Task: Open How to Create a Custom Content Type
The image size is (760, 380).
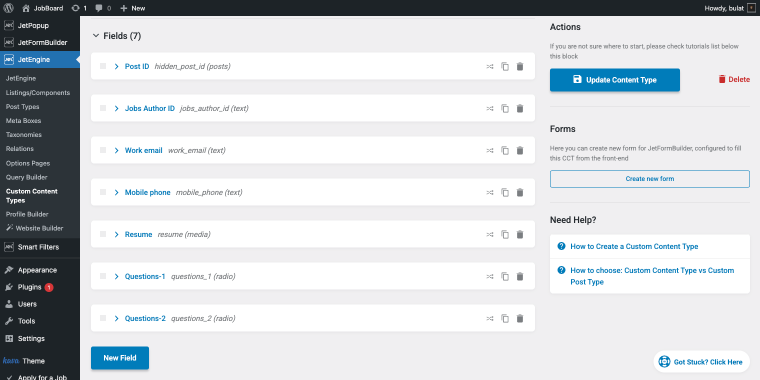Action: point(634,246)
